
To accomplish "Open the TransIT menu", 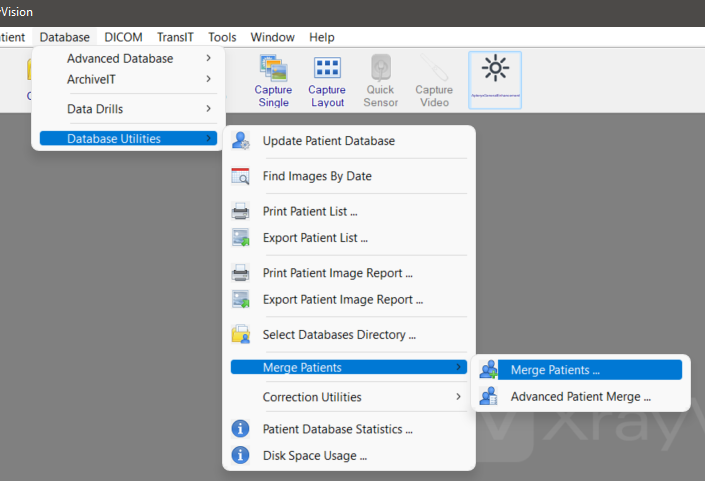I will point(175,37).
